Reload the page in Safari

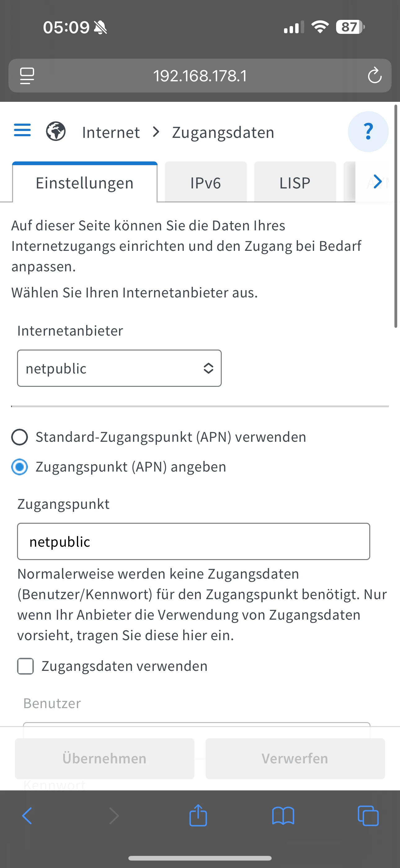pyautogui.click(x=374, y=75)
